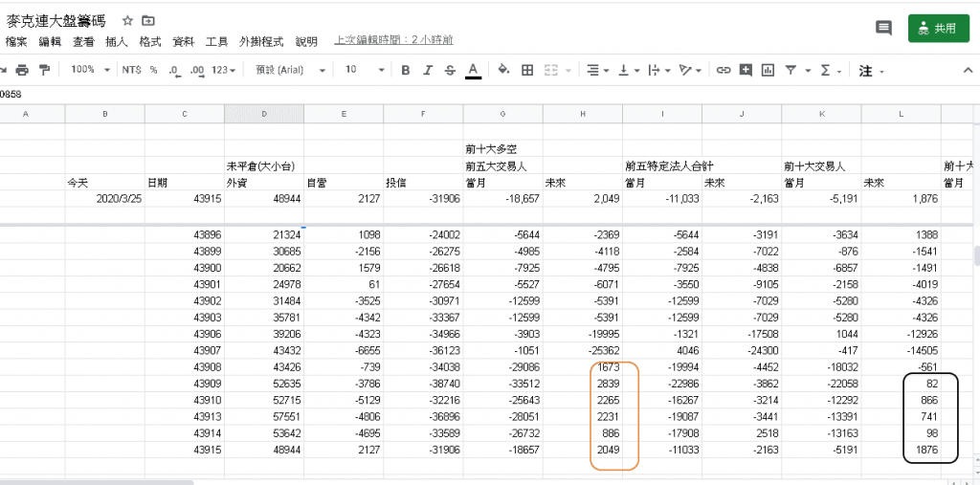980x485 pixels.
Task: Open the text color picker
Action: (473, 70)
